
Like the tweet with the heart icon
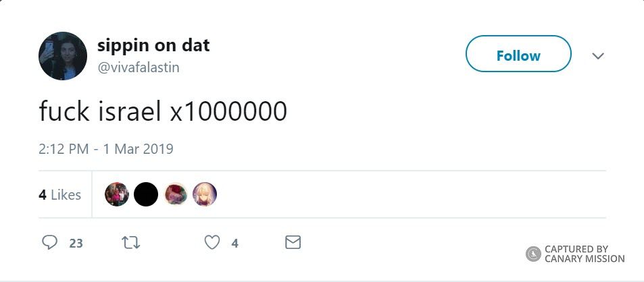tap(212, 242)
